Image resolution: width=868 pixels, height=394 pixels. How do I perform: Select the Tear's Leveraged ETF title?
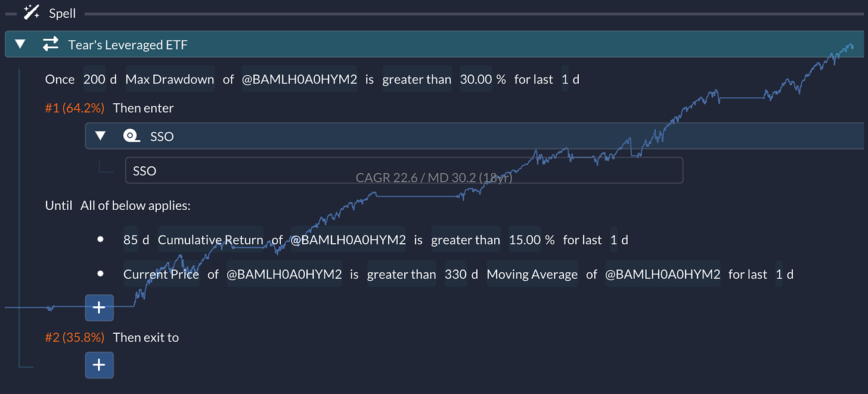[x=128, y=44]
